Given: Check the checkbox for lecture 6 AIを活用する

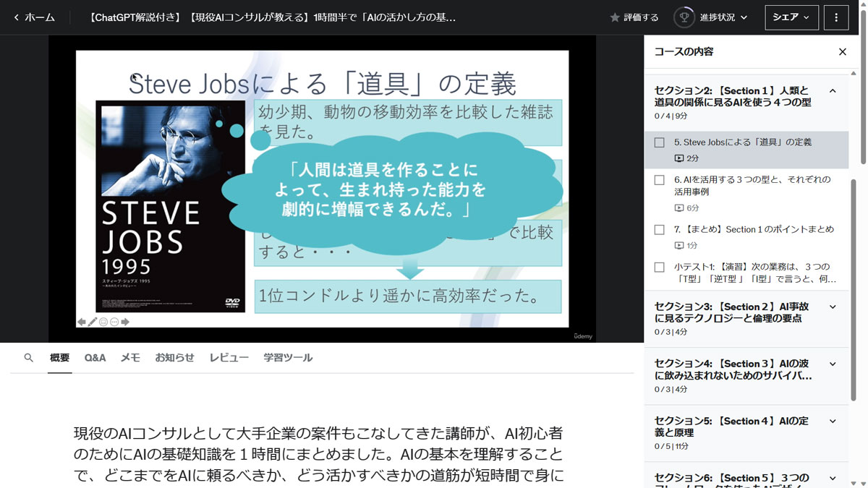Looking at the screenshot, I should (659, 179).
